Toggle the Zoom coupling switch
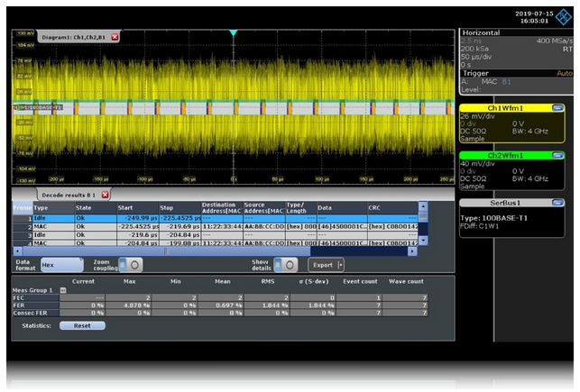This screenshot has height=392, width=580. point(131,265)
